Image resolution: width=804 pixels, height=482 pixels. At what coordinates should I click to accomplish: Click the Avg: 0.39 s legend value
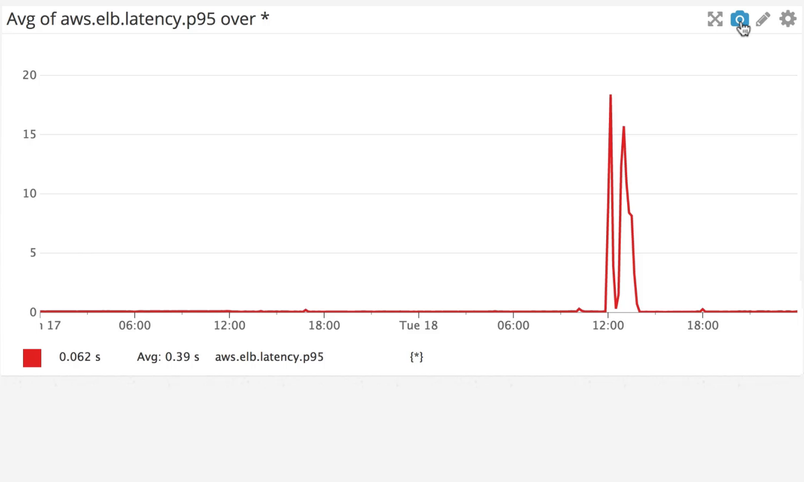(x=168, y=357)
